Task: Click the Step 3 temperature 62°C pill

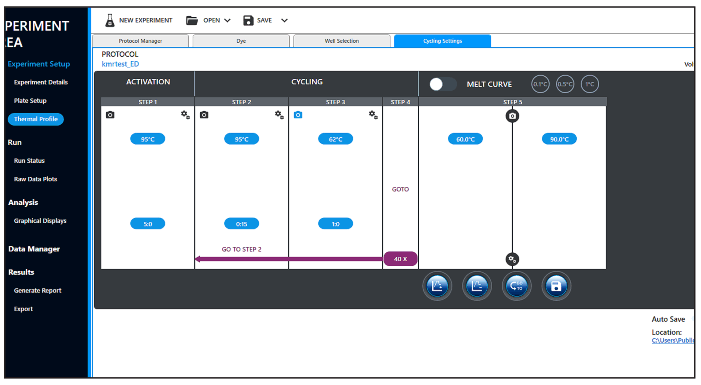Action: tap(335, 139)
